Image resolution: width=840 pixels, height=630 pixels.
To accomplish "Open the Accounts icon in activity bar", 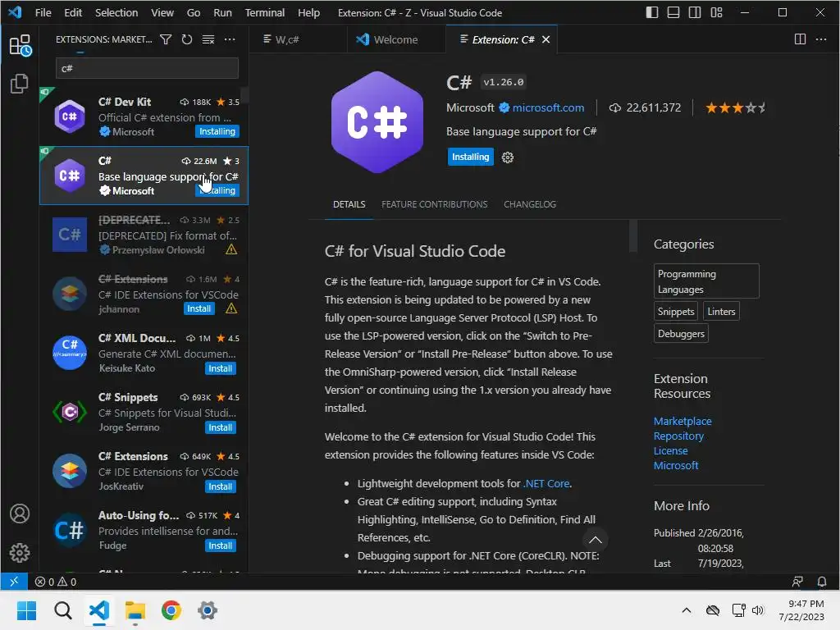I will pos(20,514).
